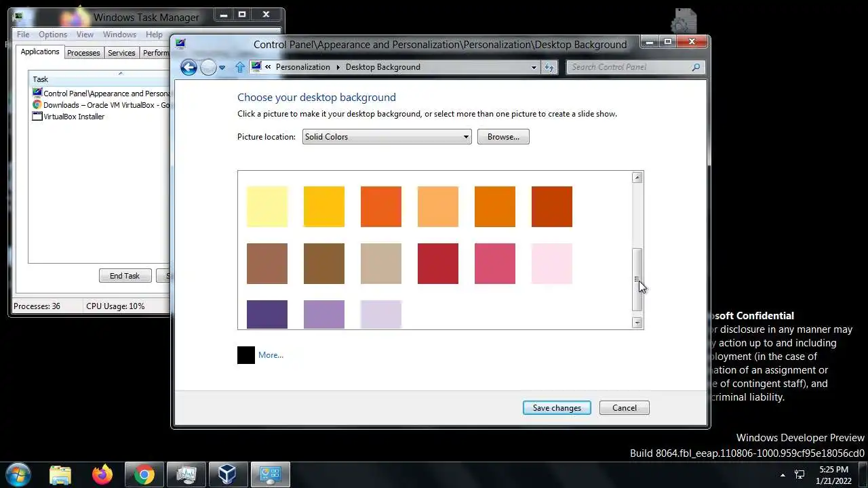Open Google Chrome from the taskbar
Image resolution: width=868 pixels, height=488 pixels.
tap(144, 474)
